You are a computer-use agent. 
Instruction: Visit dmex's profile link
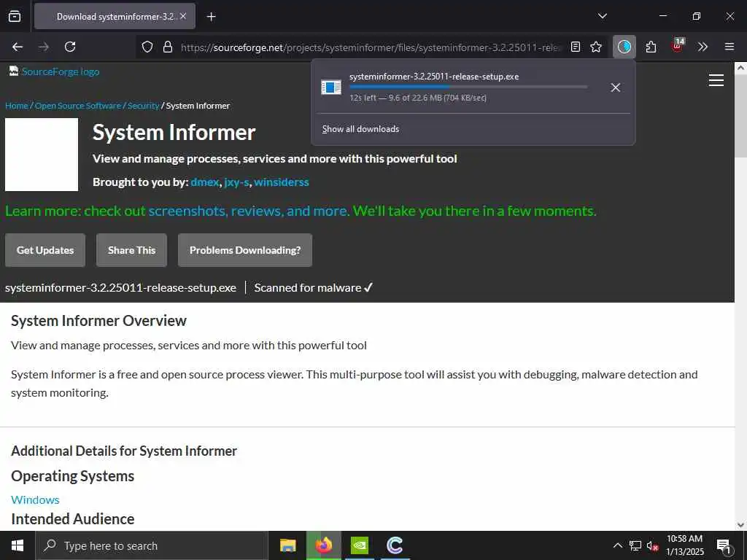coord(205,182)
